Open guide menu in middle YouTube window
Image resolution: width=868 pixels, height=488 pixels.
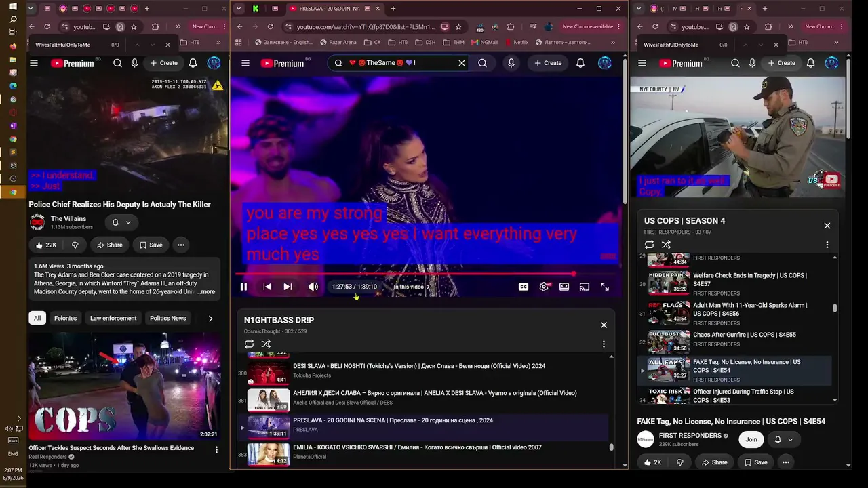(245, 63)
